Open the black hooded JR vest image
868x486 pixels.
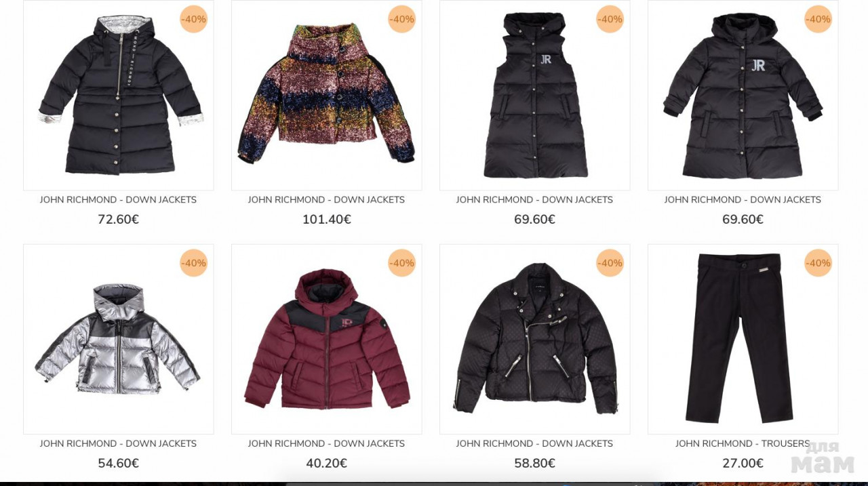click(x=535, y=96)
